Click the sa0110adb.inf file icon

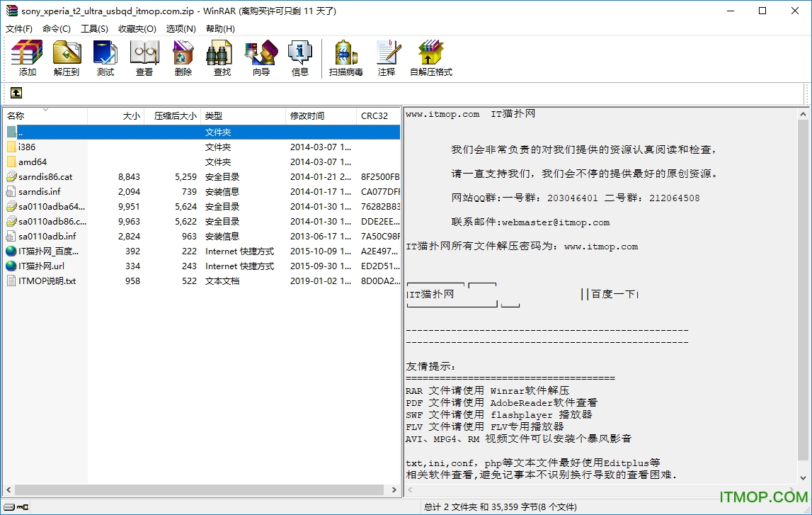point(11,237)
